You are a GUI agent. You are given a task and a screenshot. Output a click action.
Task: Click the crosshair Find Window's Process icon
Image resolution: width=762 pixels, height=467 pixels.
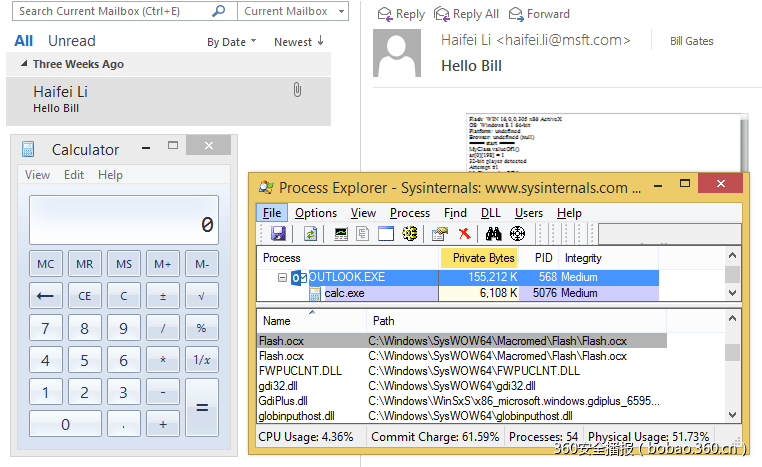coord(517,234)
